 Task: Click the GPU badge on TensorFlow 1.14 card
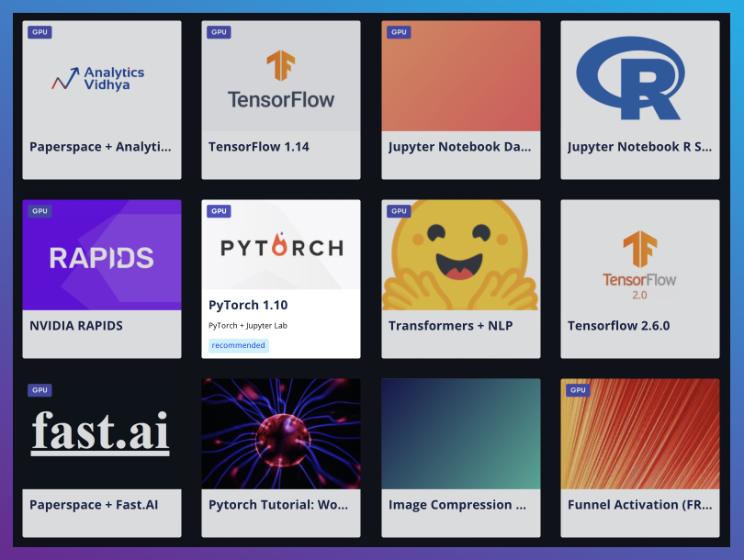(219, 32)
